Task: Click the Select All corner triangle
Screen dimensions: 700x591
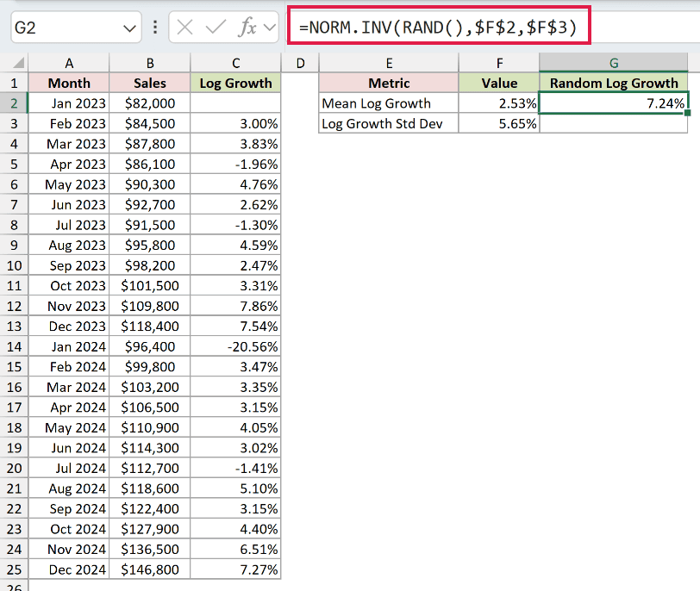Action: pos(17,63)
